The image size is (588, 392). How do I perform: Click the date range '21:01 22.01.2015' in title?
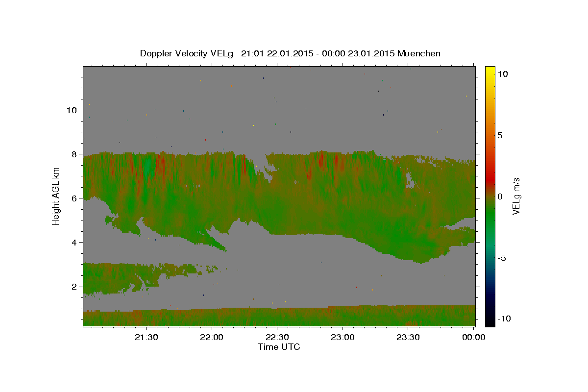click(x=276, y=53)
